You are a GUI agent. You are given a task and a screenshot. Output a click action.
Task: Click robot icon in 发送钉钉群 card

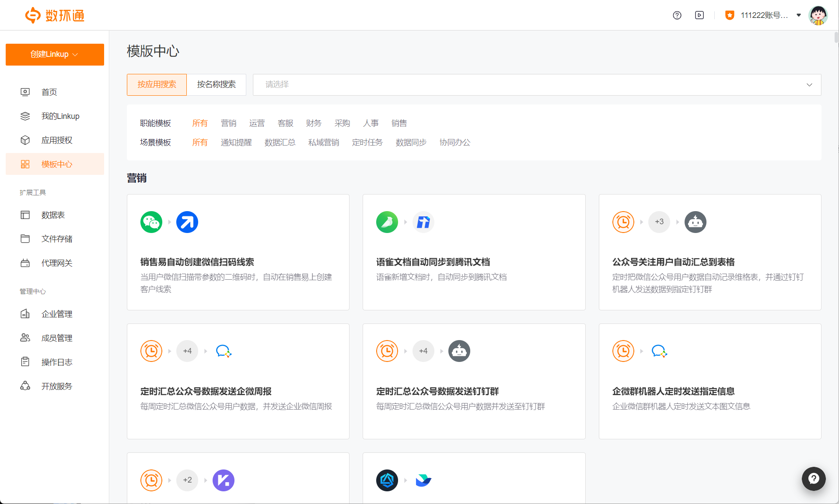click(x=459, y=351)
